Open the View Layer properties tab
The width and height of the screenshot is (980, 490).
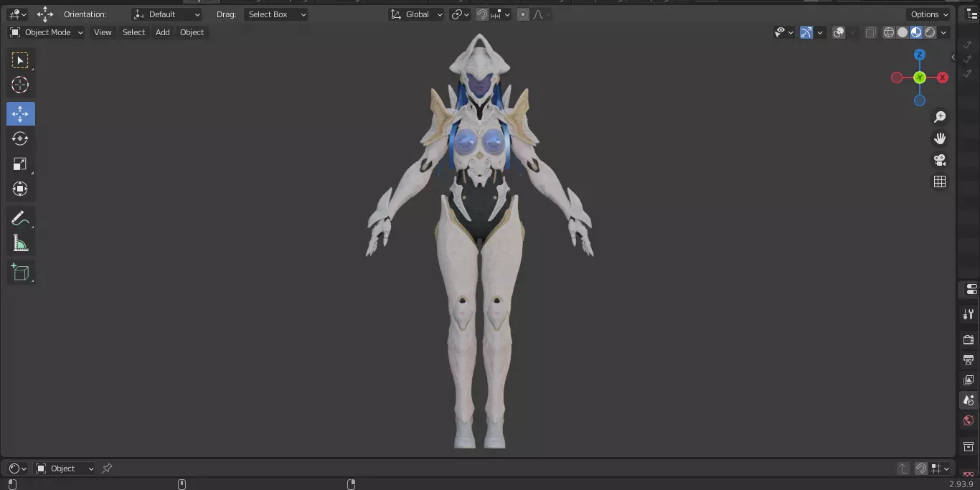(x=969, y=380)
